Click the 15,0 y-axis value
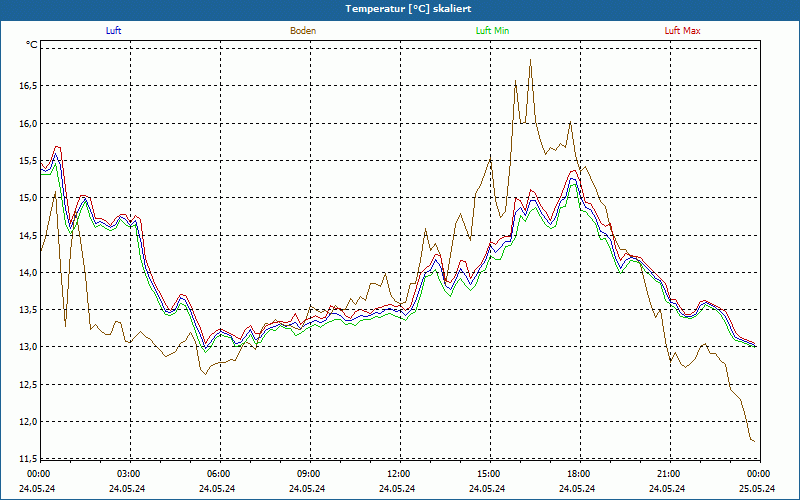This screenshot has width=800, height=500. tap(28, 197)
